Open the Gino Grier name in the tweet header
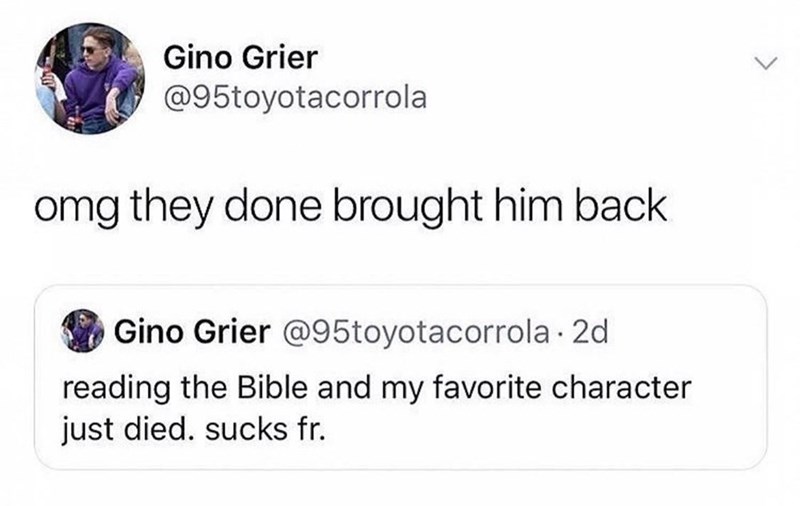800x506 pixels. 239,59
